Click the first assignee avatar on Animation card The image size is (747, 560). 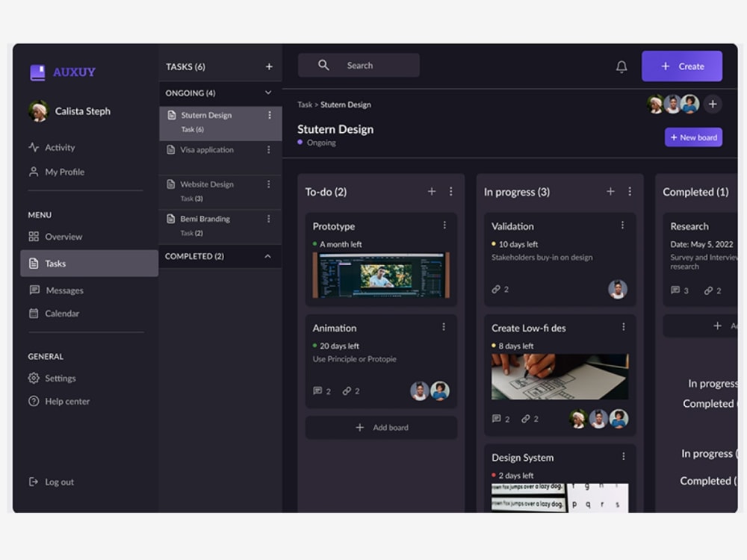point(419,391)
